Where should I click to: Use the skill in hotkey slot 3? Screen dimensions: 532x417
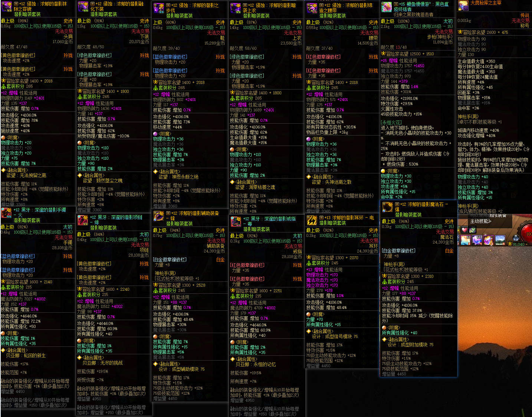point(465,240)
